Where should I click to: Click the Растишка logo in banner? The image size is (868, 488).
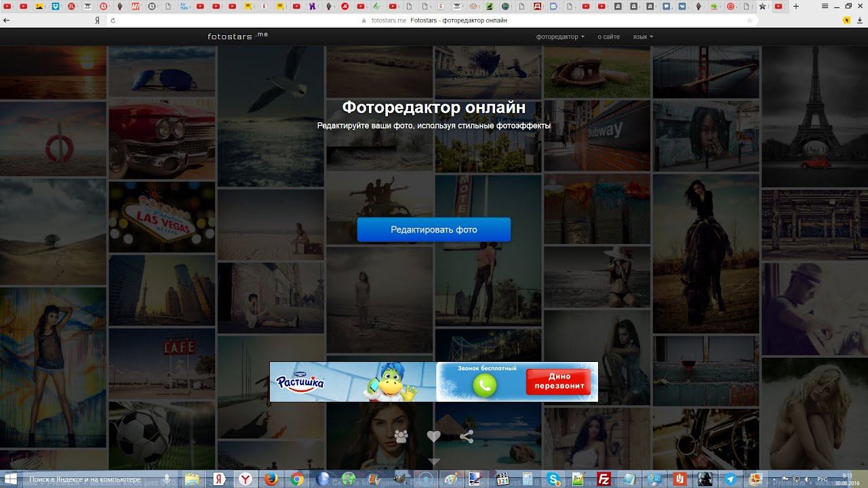click(300, 383)
